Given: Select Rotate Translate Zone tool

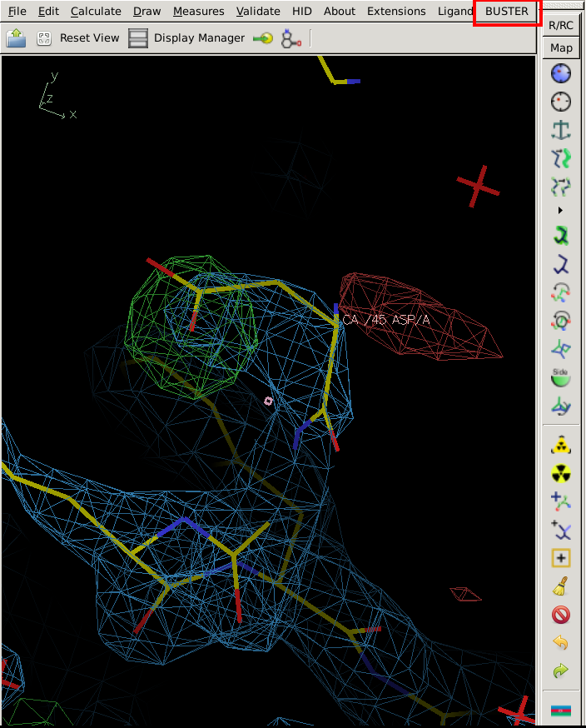Looking at the screenshot, I should [561, 187].
